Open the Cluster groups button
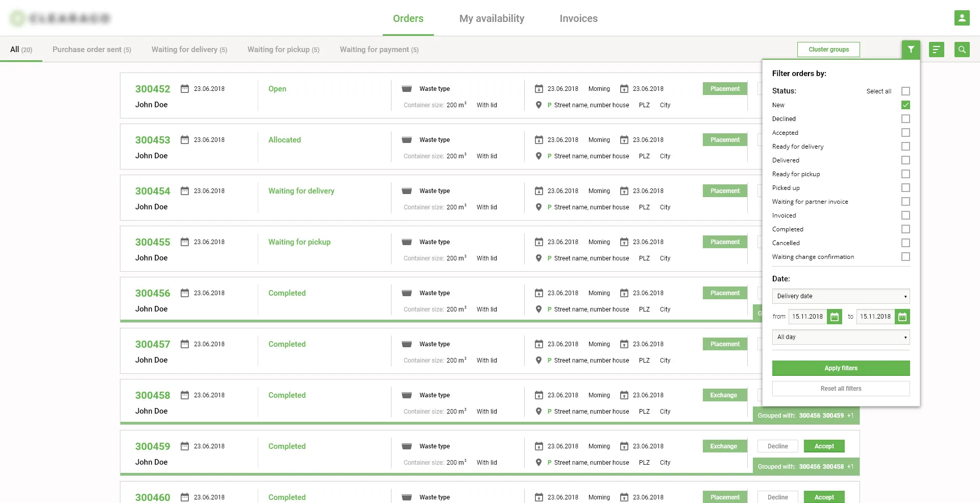The height and width of the screenshot is (503, 980). [x=828, y=50]
